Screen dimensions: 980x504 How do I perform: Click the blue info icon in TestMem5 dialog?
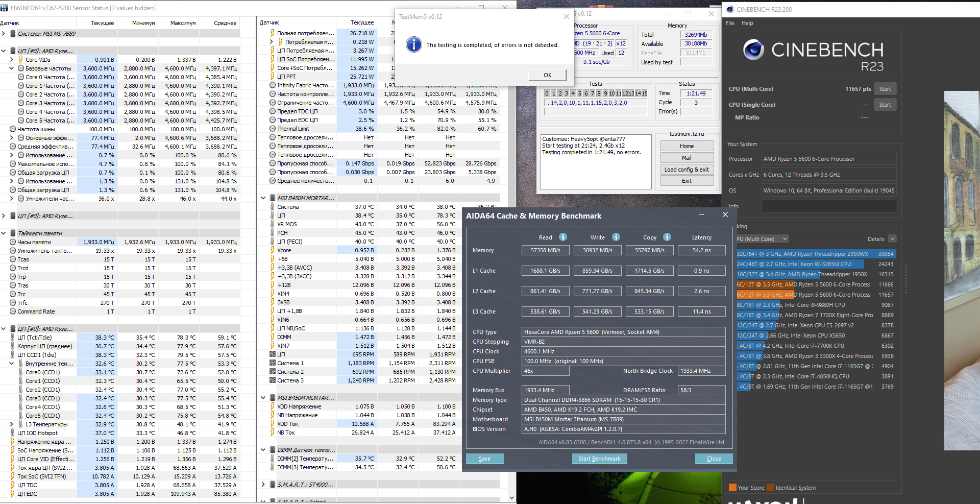click(414, 44)
